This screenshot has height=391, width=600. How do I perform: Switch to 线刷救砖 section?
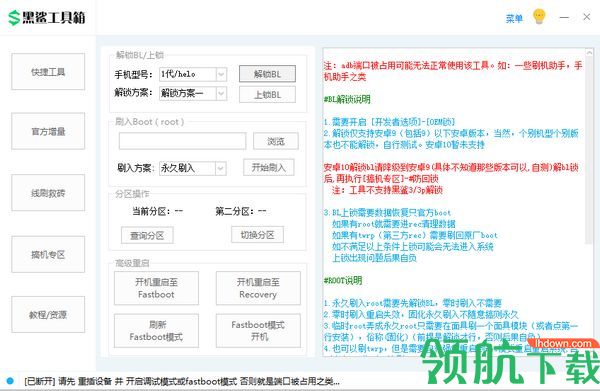pos(48,193)
